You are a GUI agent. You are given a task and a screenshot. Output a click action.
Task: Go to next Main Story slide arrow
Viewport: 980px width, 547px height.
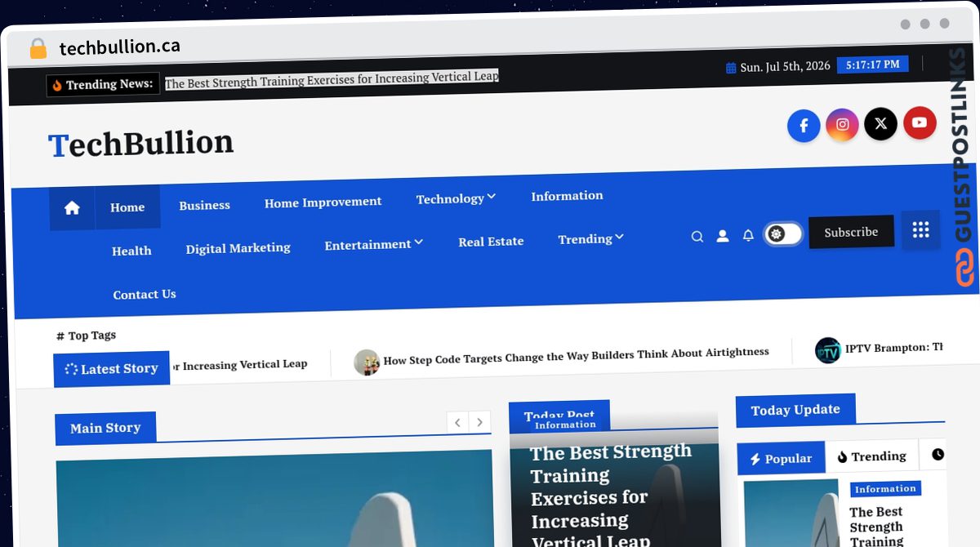479,422
